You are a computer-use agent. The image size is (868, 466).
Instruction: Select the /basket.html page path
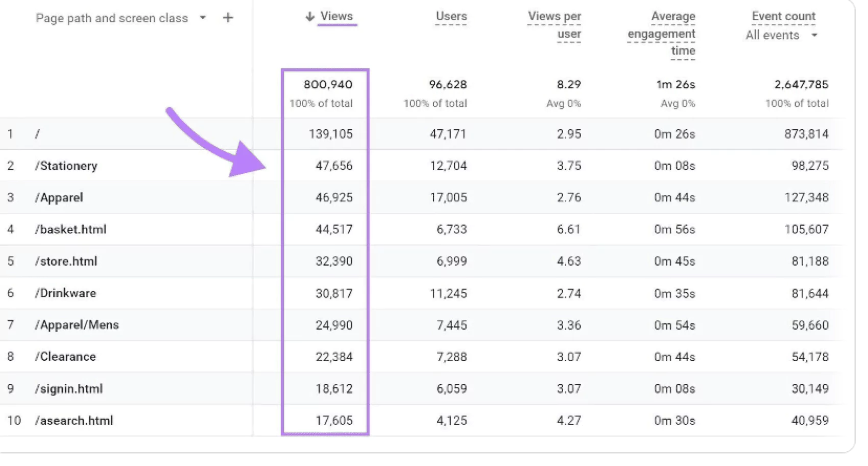[x=70, y=229]
